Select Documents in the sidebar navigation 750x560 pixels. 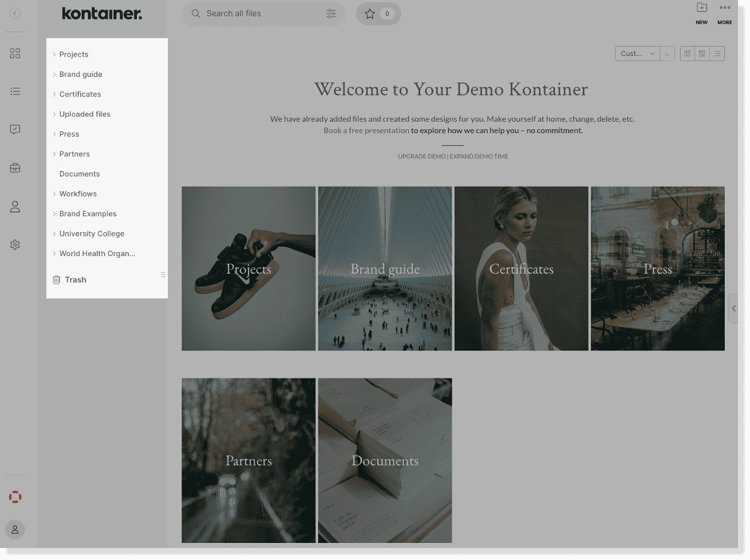[x=79, y=173]
